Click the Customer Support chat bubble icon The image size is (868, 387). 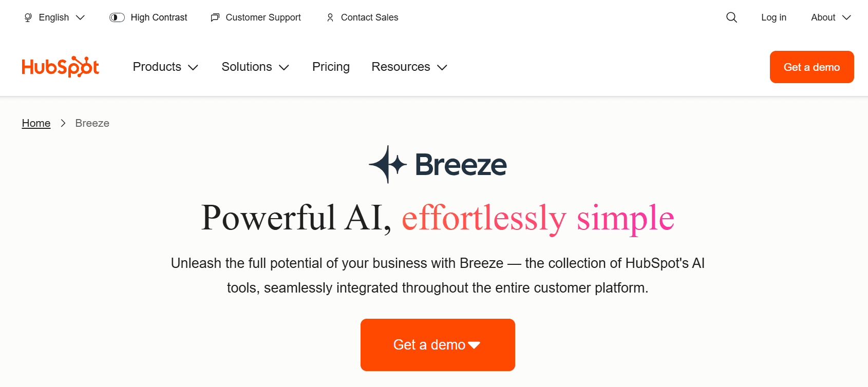215,17
